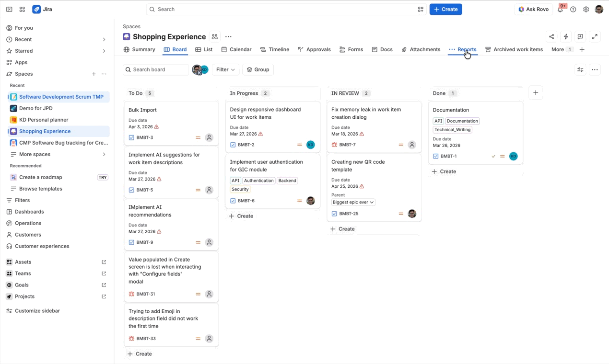Open notifications bell icon
Image resolution: width=609 pixels, height=364 pixels.
click(560, 9)
